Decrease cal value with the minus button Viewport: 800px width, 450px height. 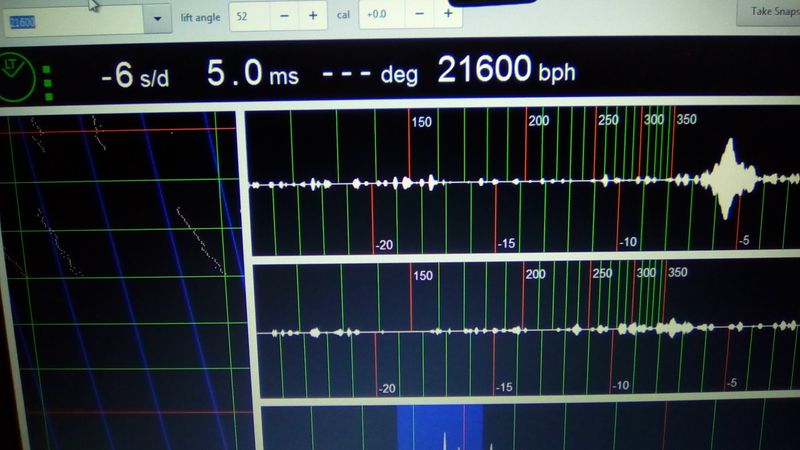click(418, 14)
